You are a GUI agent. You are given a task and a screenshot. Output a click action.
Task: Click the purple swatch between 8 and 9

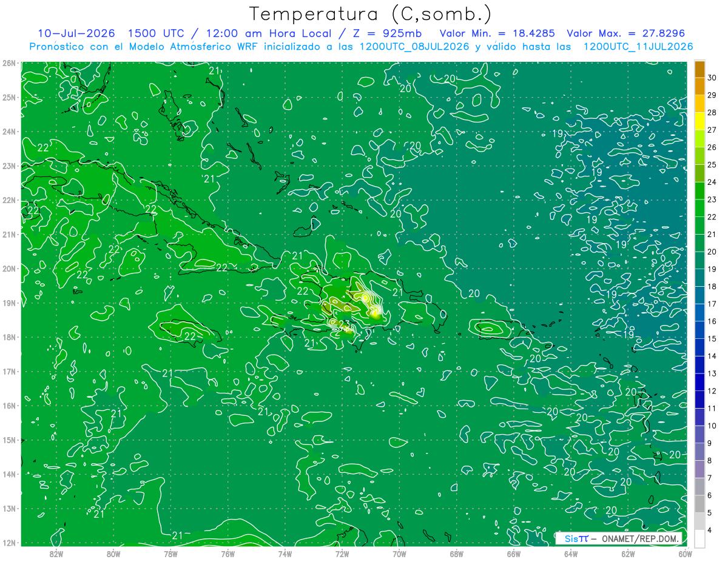pyautogui.click(x=699, y=452)
